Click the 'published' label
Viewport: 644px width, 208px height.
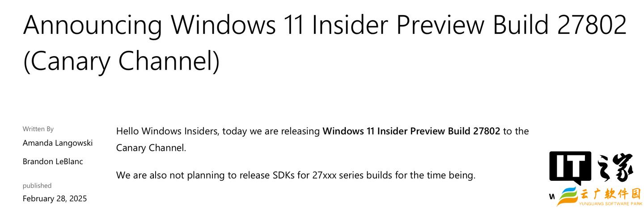[37, 185]
